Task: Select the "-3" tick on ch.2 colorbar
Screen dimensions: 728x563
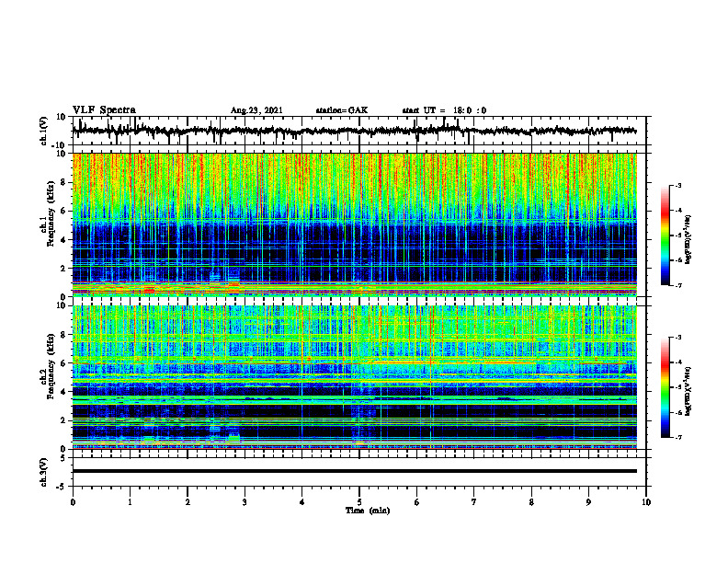Action: [x=677, y=338]
